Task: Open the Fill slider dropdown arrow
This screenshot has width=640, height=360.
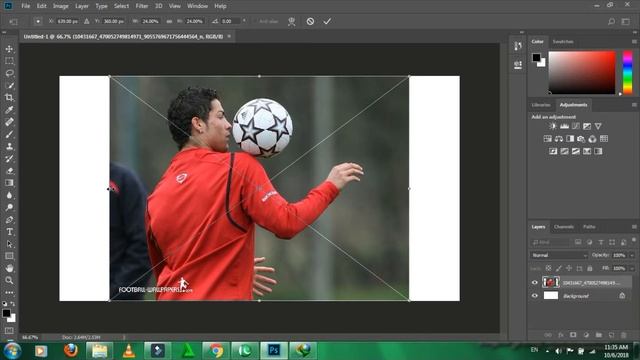Action: pyautogui.click(x=632, y=268)
